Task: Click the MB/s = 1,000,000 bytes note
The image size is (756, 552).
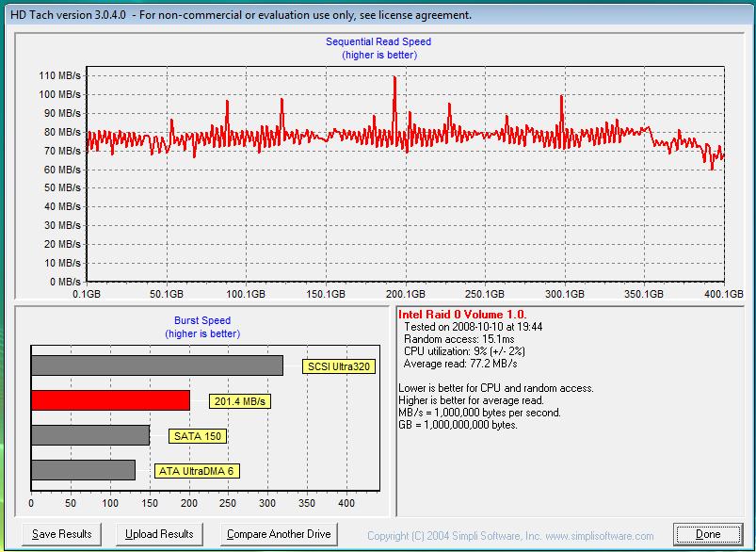Action: 479,413
